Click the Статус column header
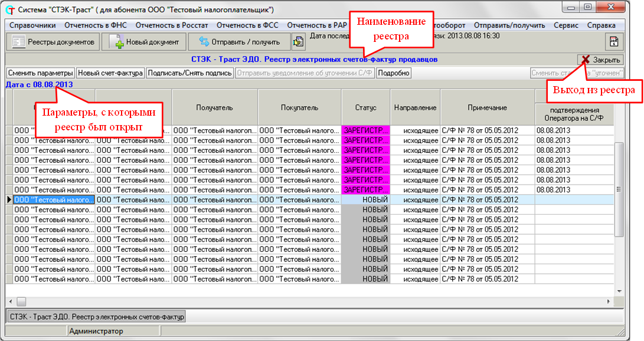Viewport: 644px width, 341px height. 365,107
